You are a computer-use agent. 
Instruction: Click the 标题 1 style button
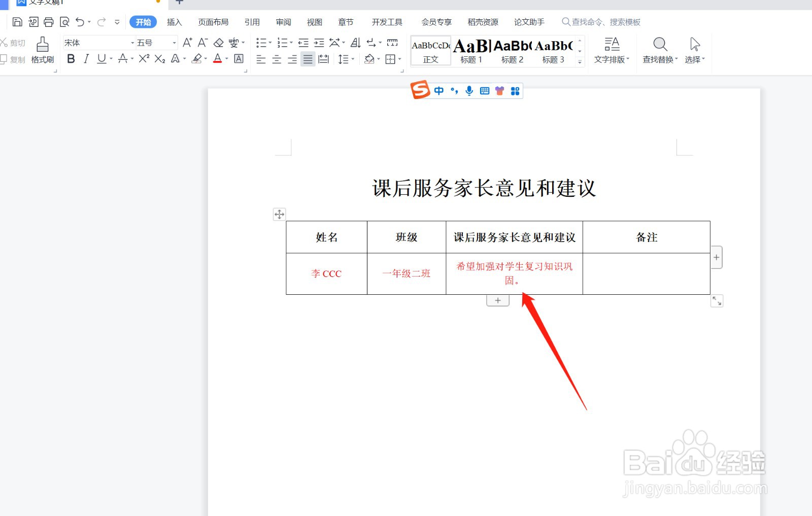pos(470,51)
